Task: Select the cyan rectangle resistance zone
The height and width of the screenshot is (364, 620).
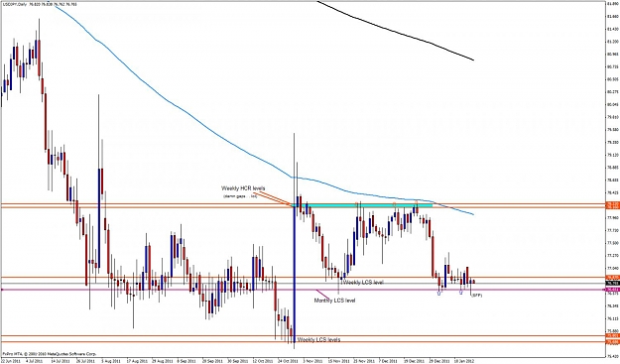Action: pyautogui.click(x=362, y=205)
